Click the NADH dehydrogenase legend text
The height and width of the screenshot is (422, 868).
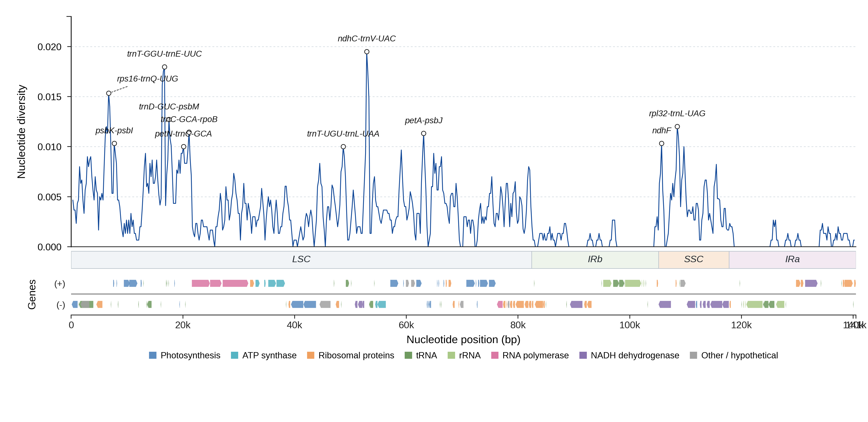click(x=635, y=355)
